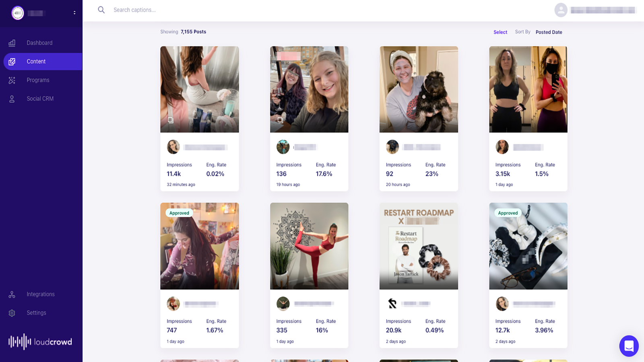Open the workspace switcher three-dot menu

74,13
